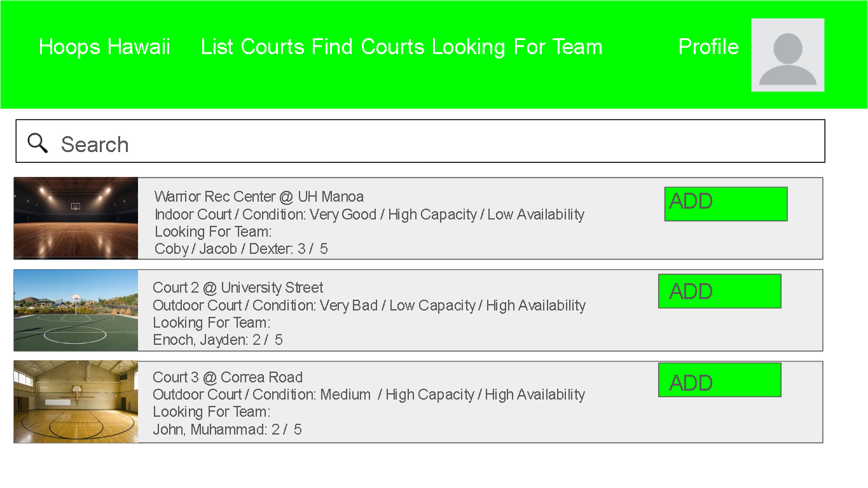This screenshot has height=488, width=868.
Task: Open Looking For Team page
Action: [517, 47]
